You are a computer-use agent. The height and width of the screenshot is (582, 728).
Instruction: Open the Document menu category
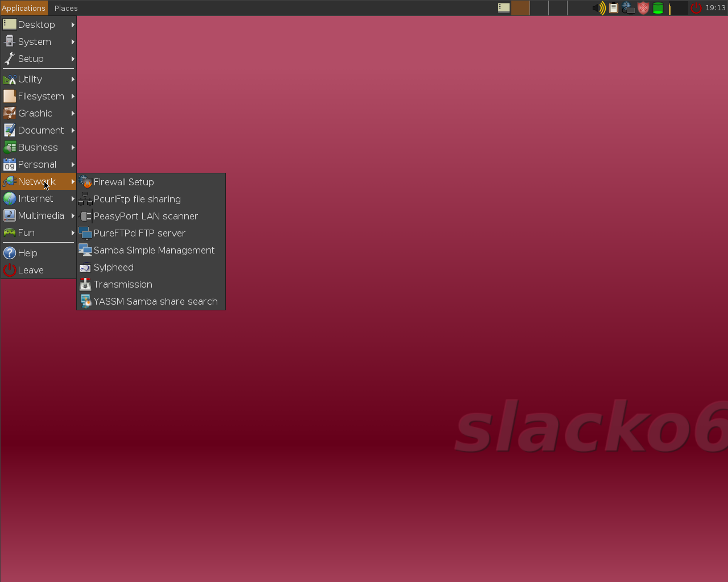pyautogui.click(x=39, y=130)
